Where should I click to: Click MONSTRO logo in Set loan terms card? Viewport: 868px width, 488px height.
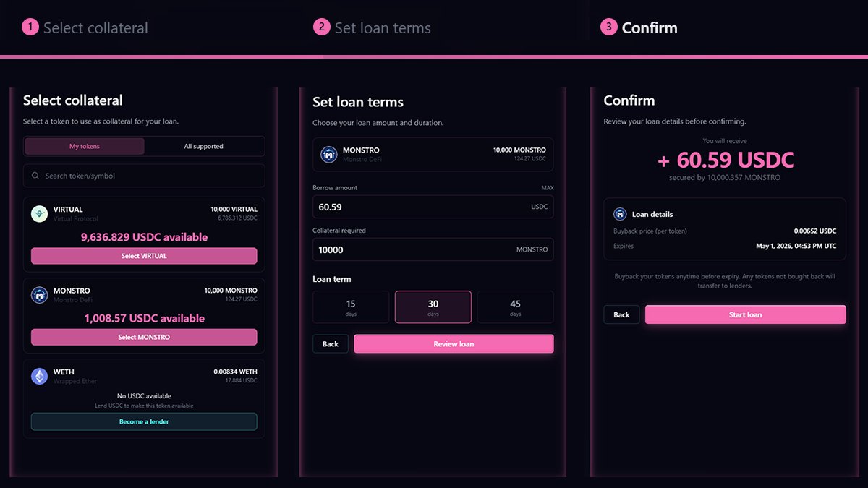pyautogui.click(x=329, y=154)
